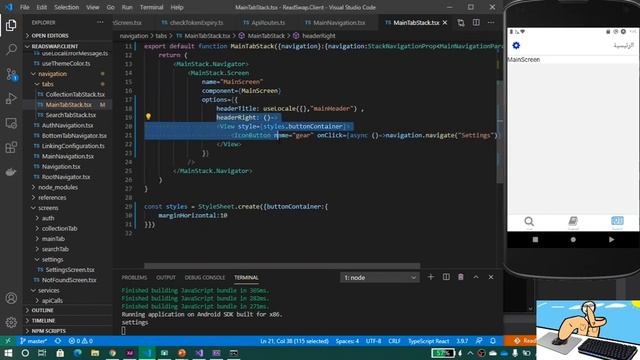Open the Remote Explorer view
This screenshot has width=640, height=360.
(x=11, y=123)
